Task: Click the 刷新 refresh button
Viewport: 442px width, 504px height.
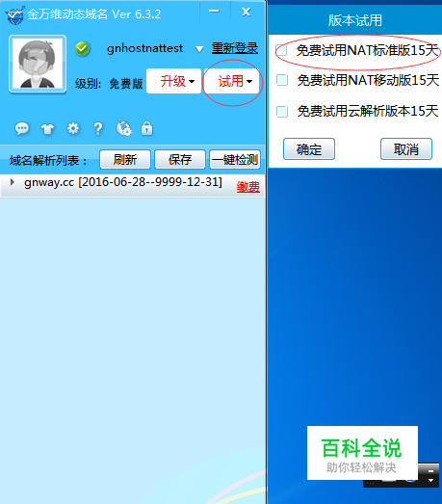Action: [125, 159]
